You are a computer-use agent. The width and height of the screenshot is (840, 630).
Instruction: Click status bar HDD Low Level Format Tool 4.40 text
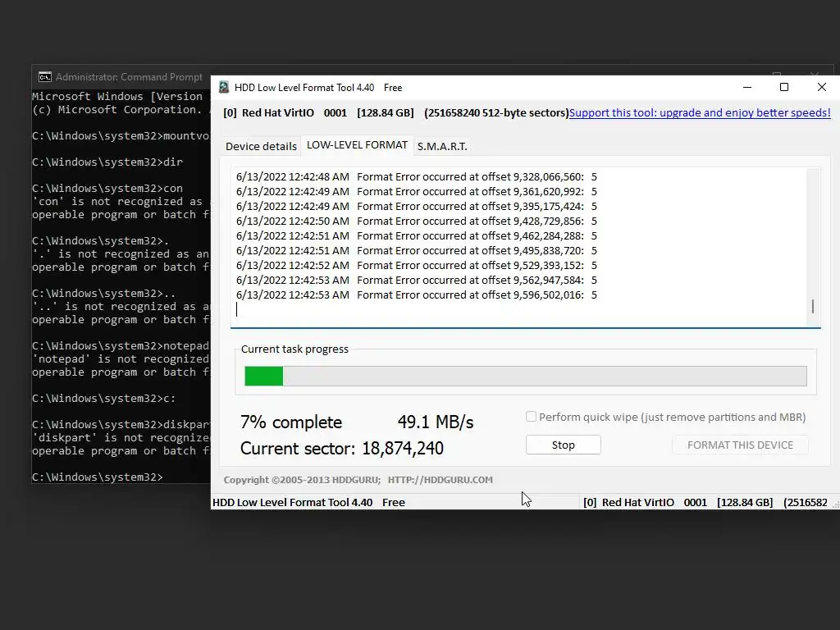tap(308, 503)
